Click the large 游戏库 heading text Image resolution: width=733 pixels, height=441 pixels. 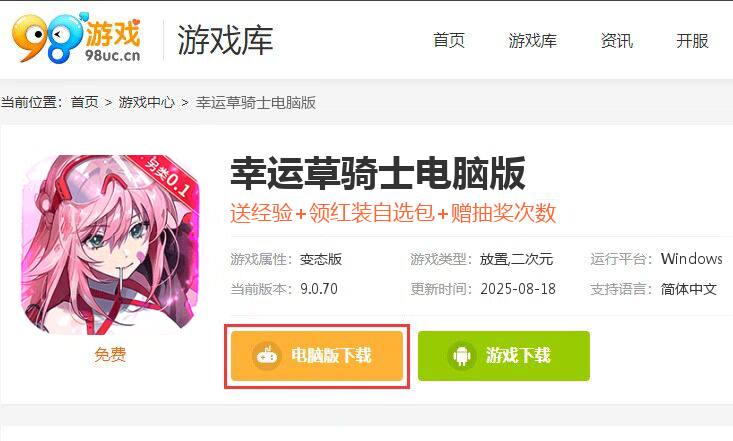[x=225, y=41]
